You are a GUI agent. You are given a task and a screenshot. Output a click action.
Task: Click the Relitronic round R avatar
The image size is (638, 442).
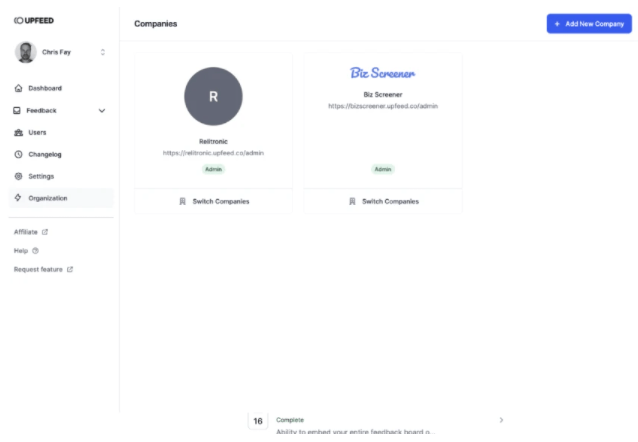click(213, 96)
